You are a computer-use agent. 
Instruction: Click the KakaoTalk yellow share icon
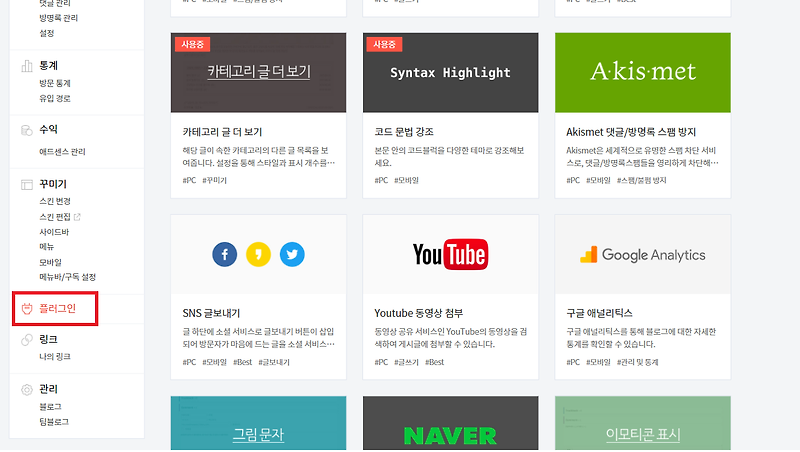coord(258,254)
